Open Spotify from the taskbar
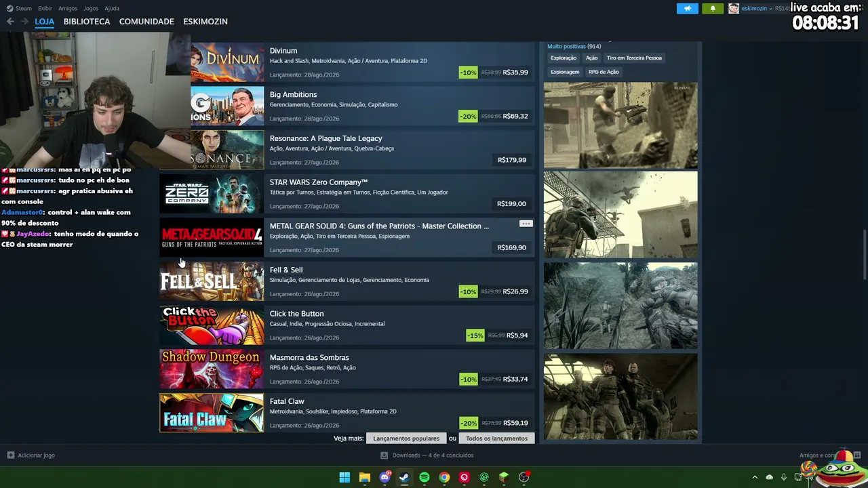Image resolution: width=868 pixels, height=488 pixels. [424, 477]
